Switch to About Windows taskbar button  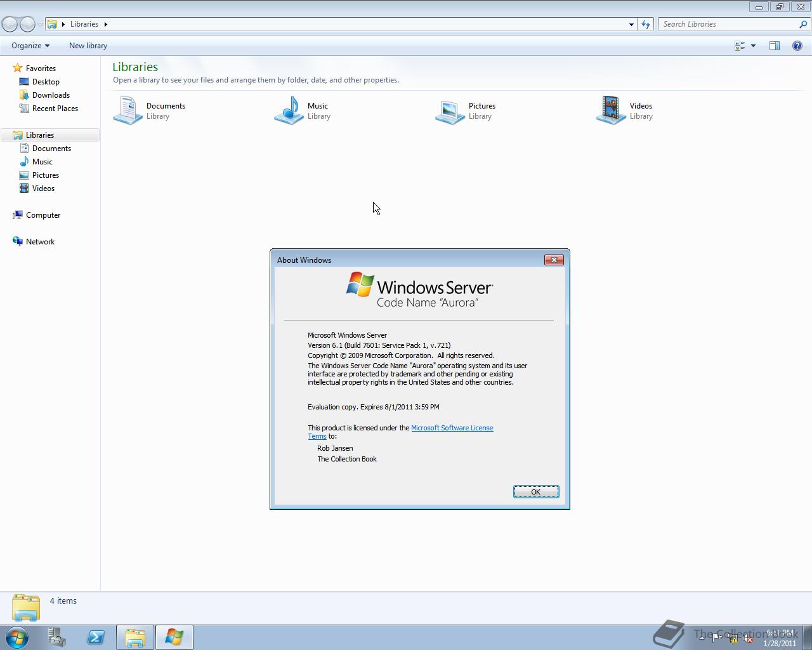(x=174, y=637)
